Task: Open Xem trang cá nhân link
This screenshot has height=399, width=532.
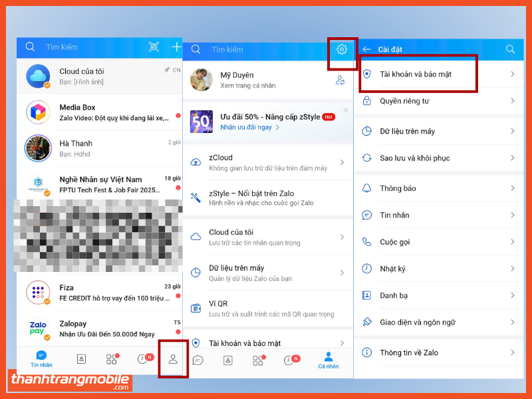Action: tap(248, 86)
